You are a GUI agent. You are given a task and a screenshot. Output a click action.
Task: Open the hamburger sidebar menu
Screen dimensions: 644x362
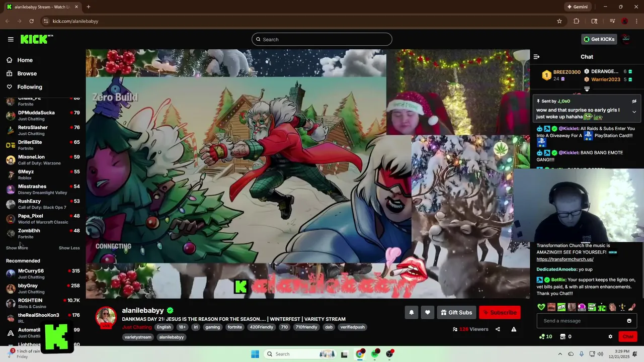tap(11, 39)
